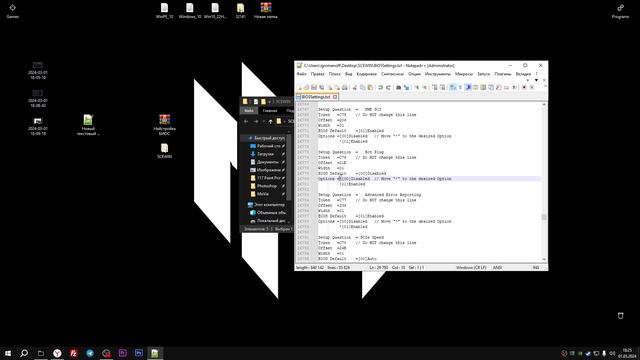This screenshot has height=360, width=640.
Task: Toggle synchronize horizontal scrolling button
Action: coord(442,87)
